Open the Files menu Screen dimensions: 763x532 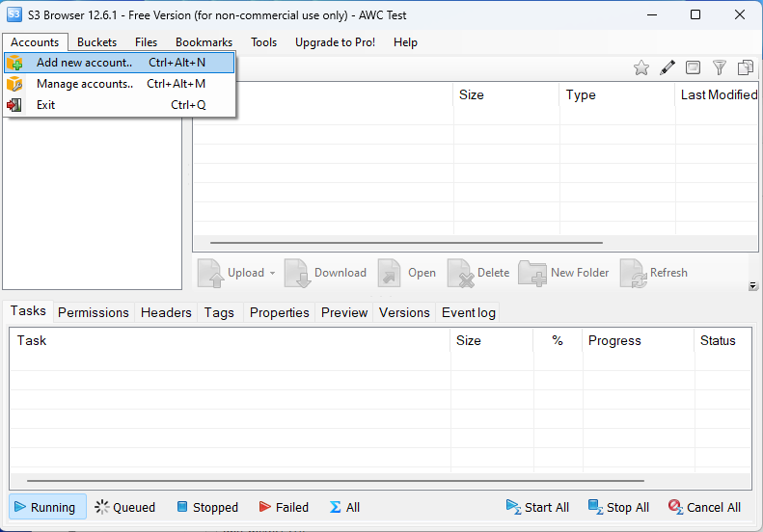[146, 42]
